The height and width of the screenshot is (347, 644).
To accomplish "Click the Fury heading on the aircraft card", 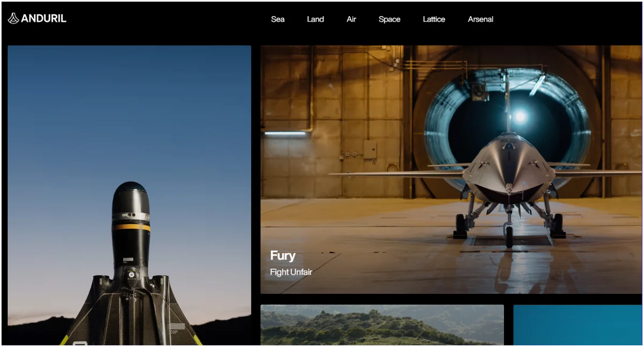I will 283,256.
